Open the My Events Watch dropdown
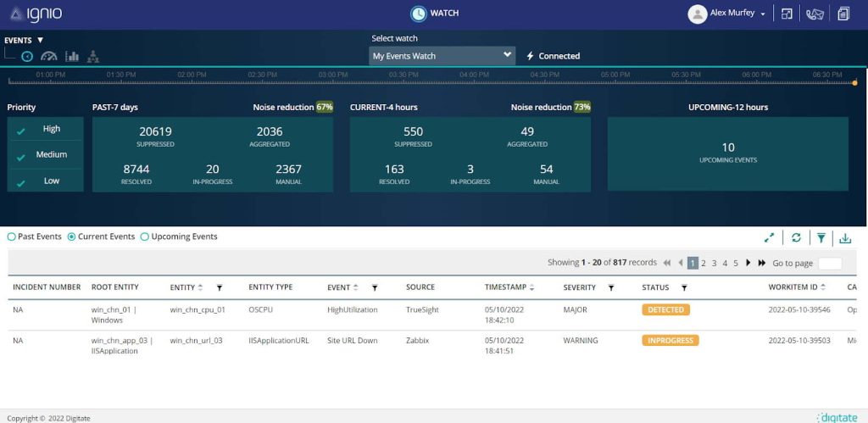The height and width of the screenshot is (423, 868). click(442, 56)
